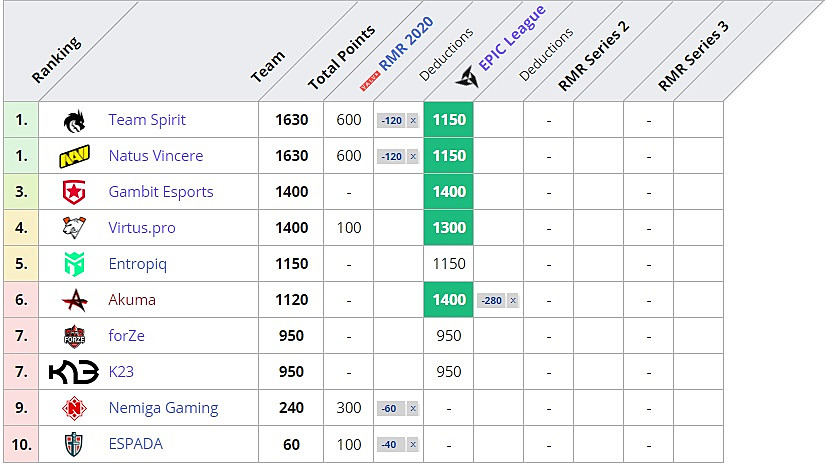
Task: Click the Natus Vincere yellow logo
Action: pyautogui.click(x=74, y=156)
